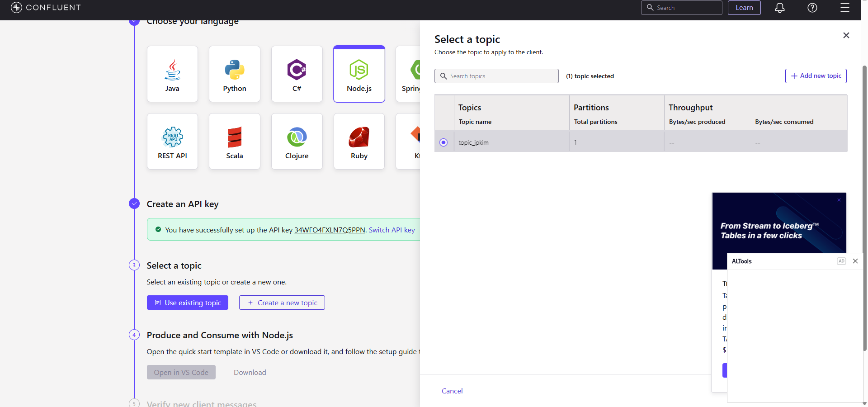
Task: Select the Node.js language card
Action: coord(359,74)
